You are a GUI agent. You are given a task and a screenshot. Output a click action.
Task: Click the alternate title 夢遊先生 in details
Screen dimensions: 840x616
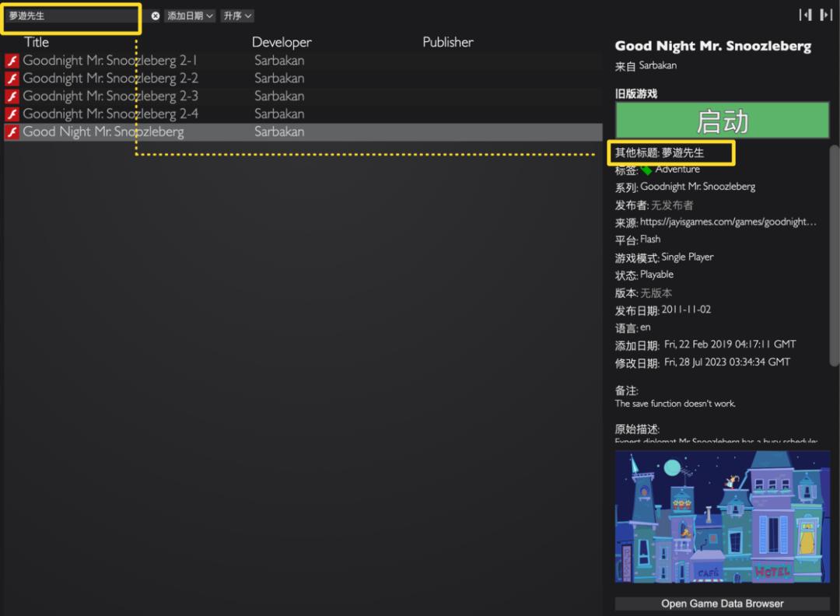[683, 152]
